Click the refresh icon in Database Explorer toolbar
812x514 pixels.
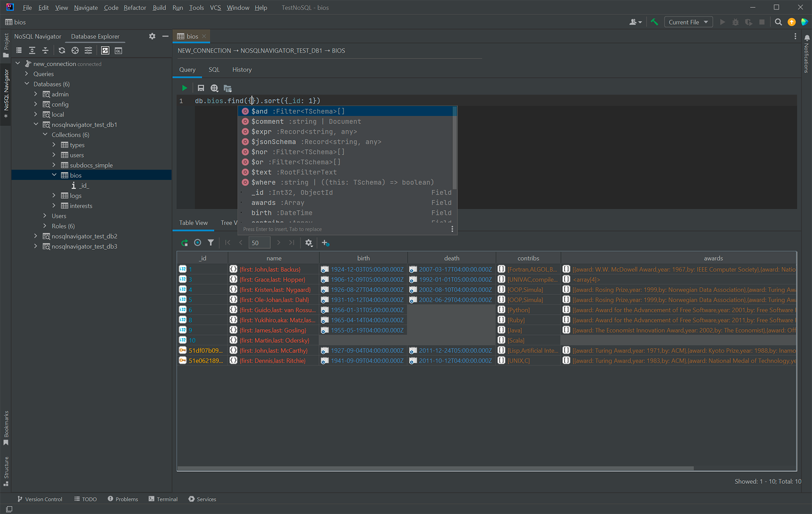(x=62, y=50)
